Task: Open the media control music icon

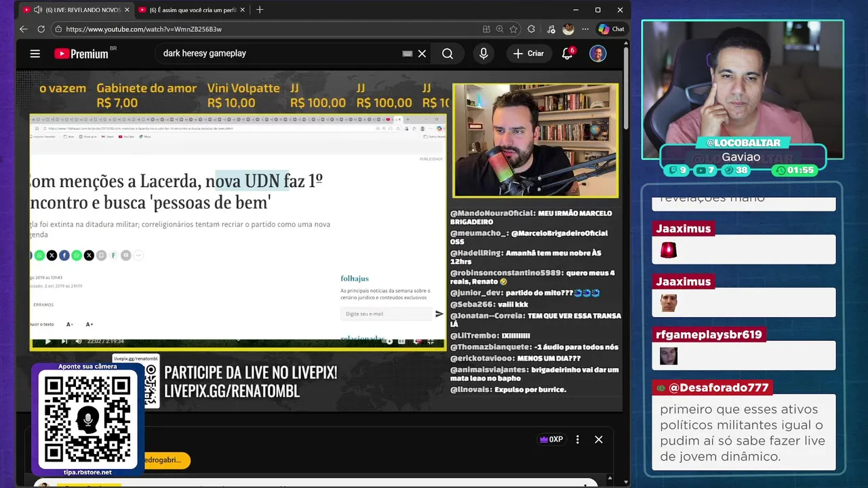Action: (x=551, y=29)
